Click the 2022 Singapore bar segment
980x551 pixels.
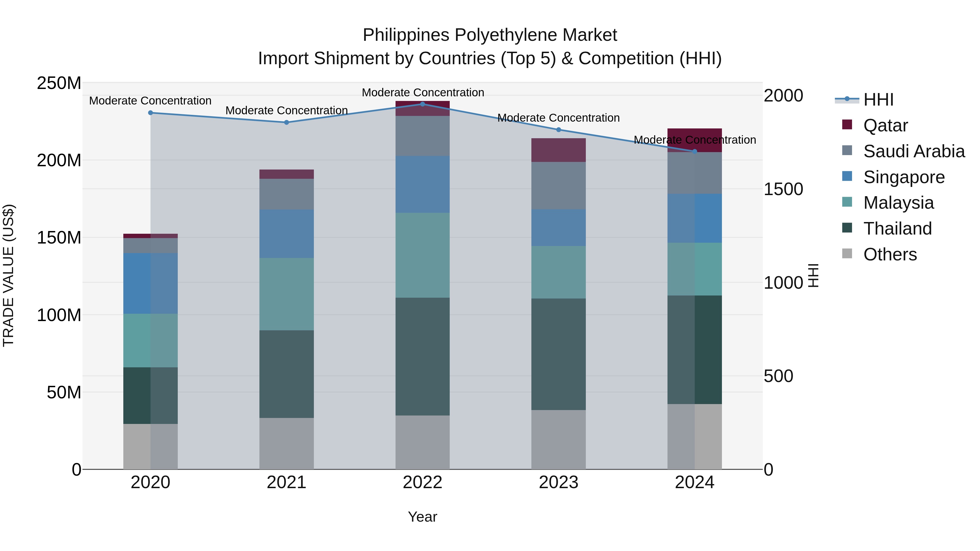coord(423,184)
